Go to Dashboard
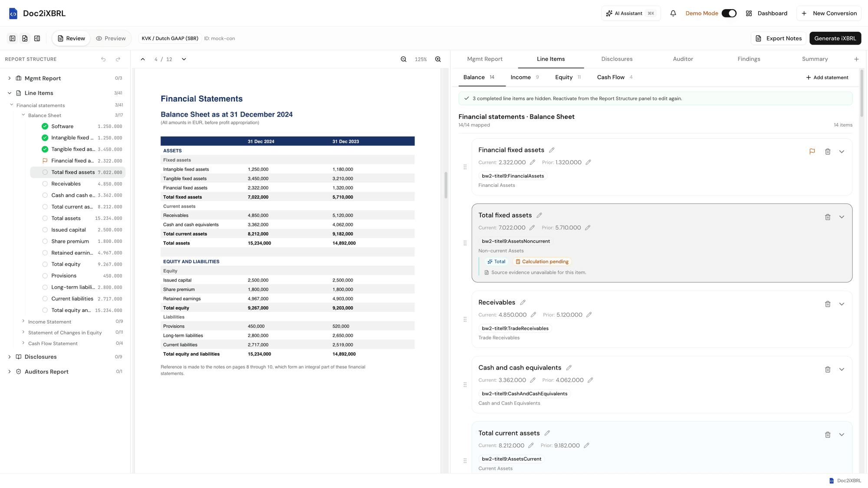The height and width of the screenshot is (488, 868). [x=766, y=13]
